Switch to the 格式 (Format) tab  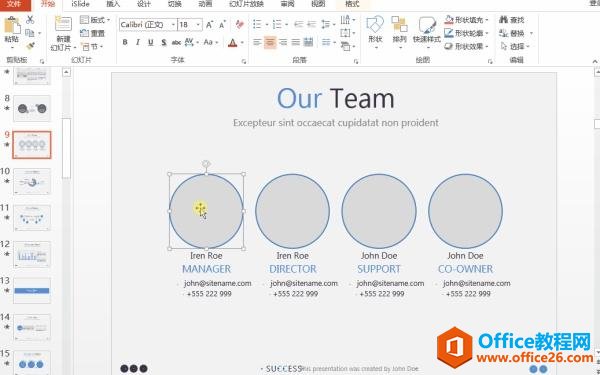[x=352, y=4]
